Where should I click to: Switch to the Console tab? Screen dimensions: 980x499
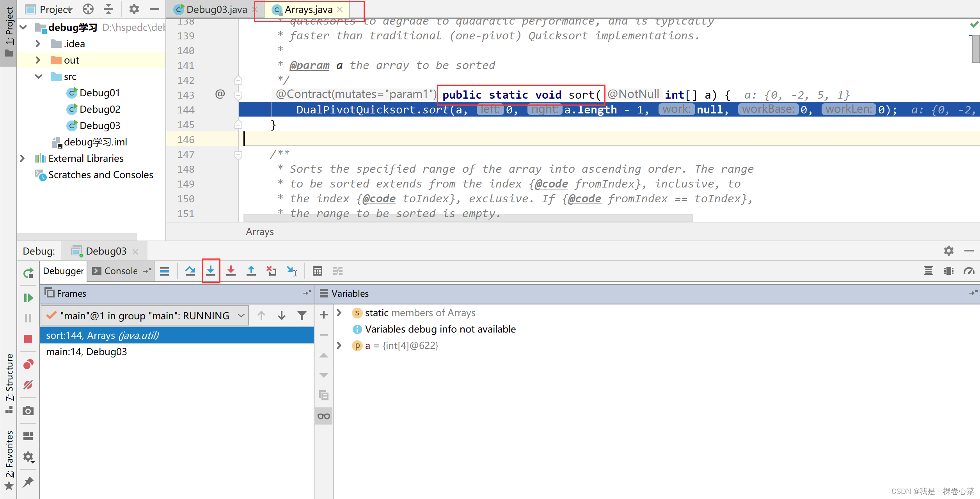(121, 271)
